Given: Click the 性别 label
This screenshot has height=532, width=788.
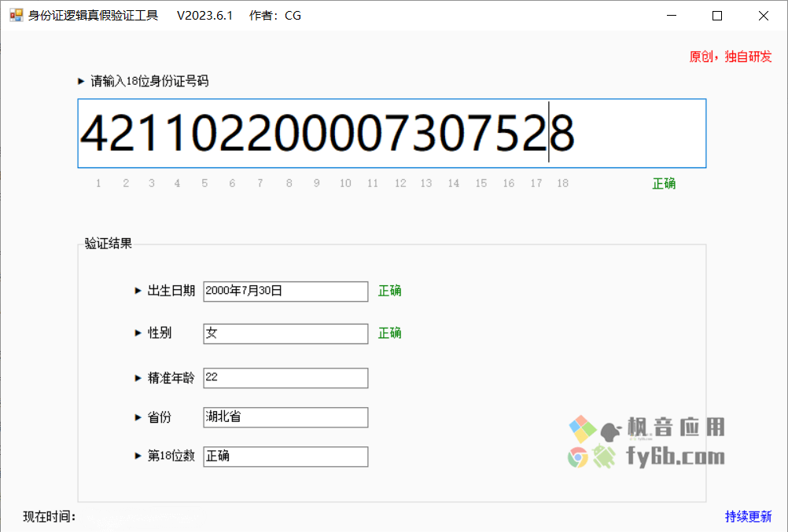Looking at the screenshot, I should tap(160, 333).
